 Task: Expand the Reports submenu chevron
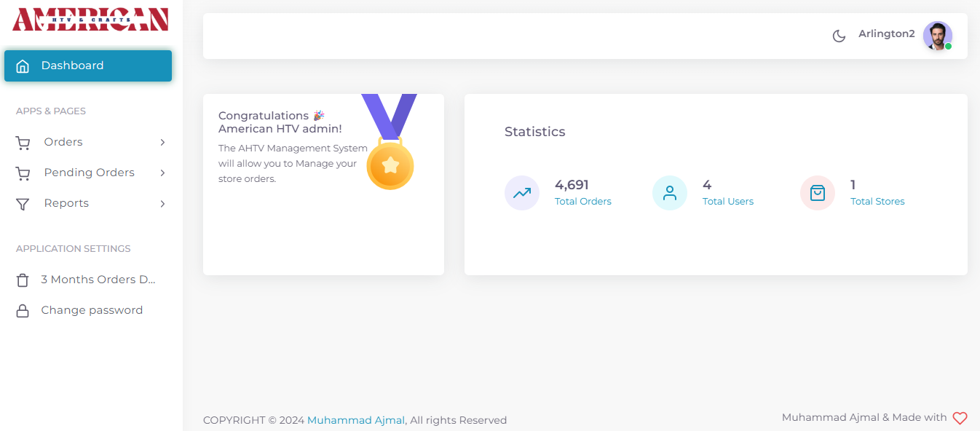click(162, 204)
